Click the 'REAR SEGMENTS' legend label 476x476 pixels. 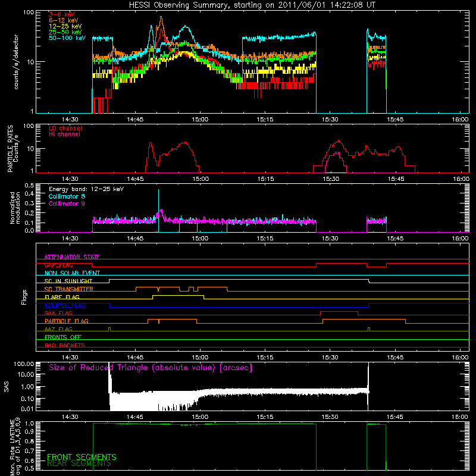point(79,464)
